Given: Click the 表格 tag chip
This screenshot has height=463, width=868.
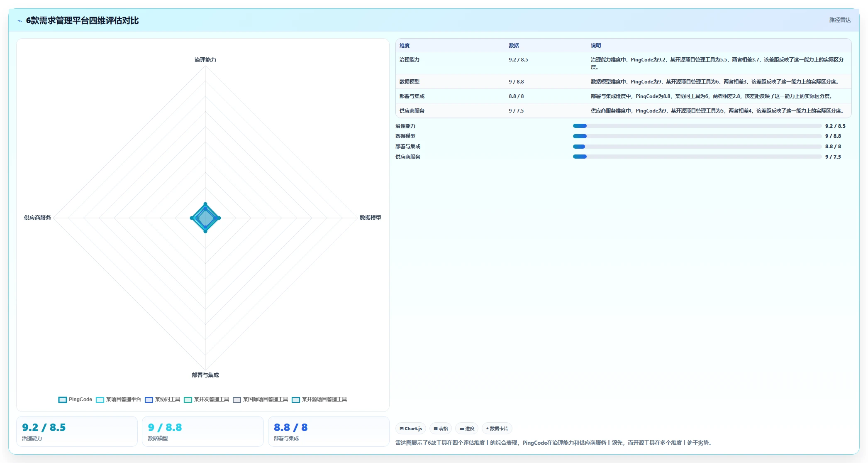Looking at the screenshot, I should point(441,429).
